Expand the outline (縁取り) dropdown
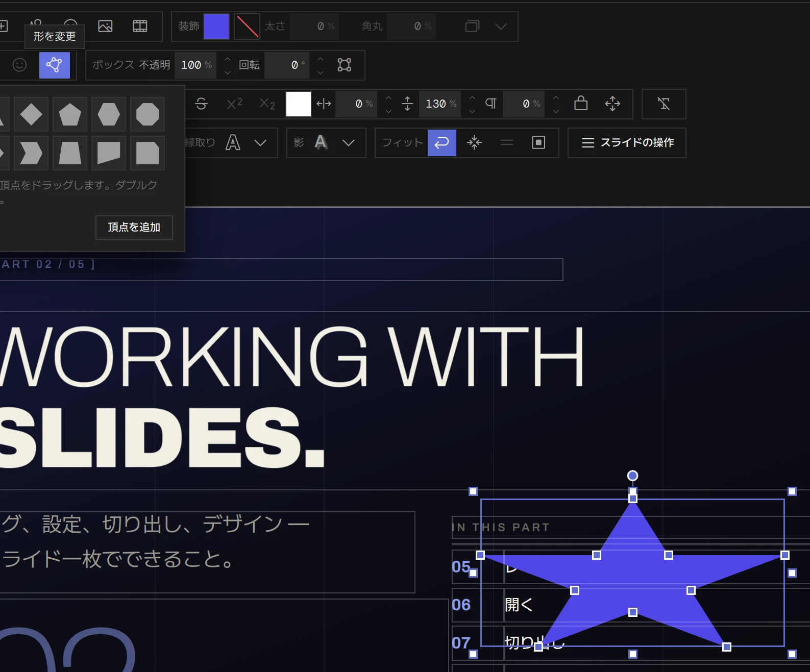 pos(260,142)
